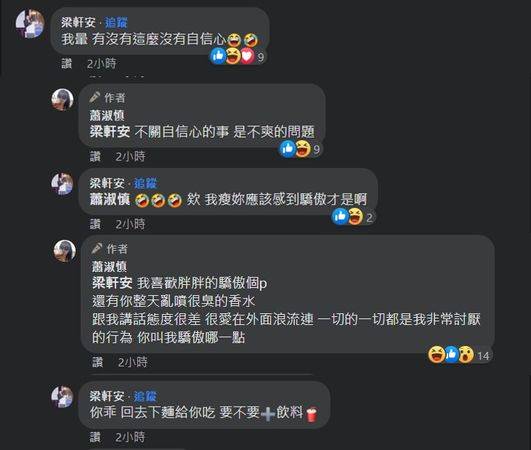Viewport: 531px width, 450px height.
Task: Like the last comment about 下麵
Action: 95,437
